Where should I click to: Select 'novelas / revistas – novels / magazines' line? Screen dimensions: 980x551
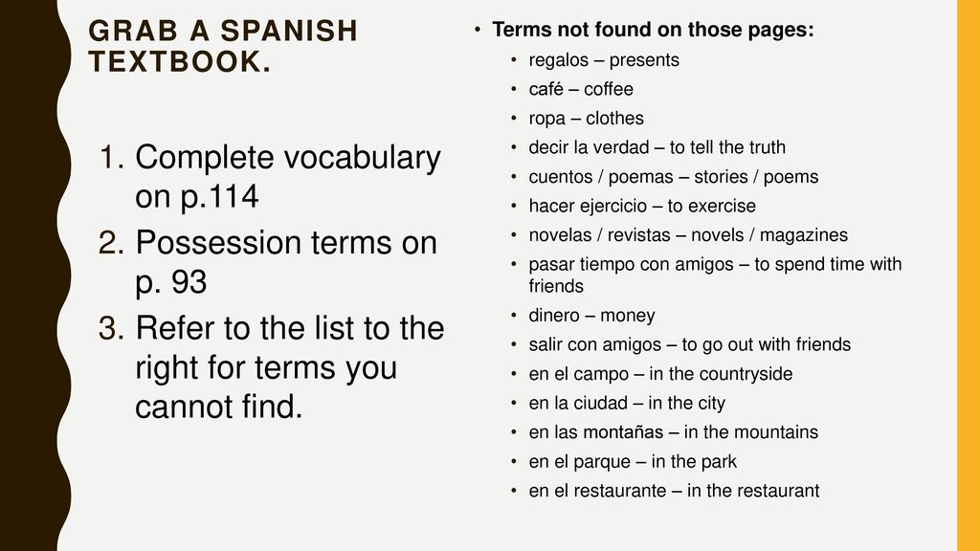(688, 235)
